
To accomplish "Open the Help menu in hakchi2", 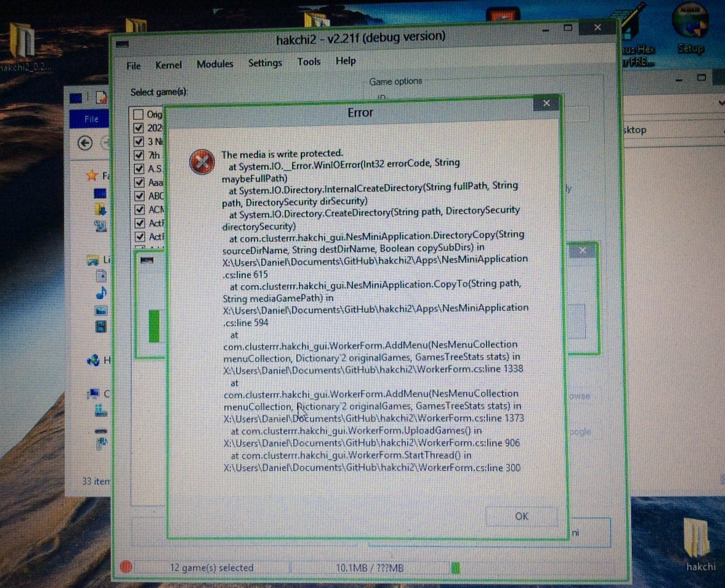I will point(346,61).
